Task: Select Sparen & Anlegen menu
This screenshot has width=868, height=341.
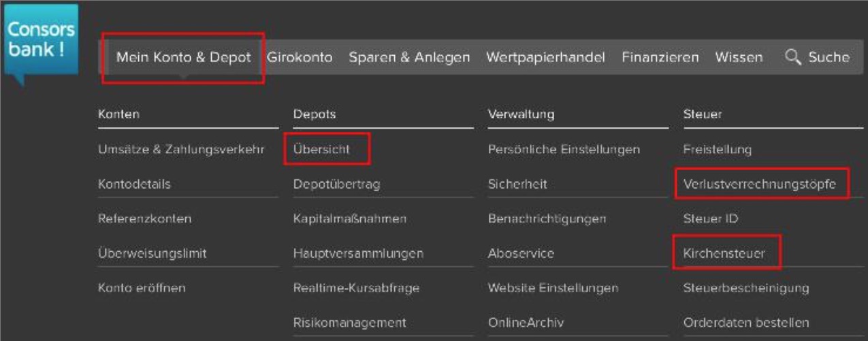Action: (409, 58)
